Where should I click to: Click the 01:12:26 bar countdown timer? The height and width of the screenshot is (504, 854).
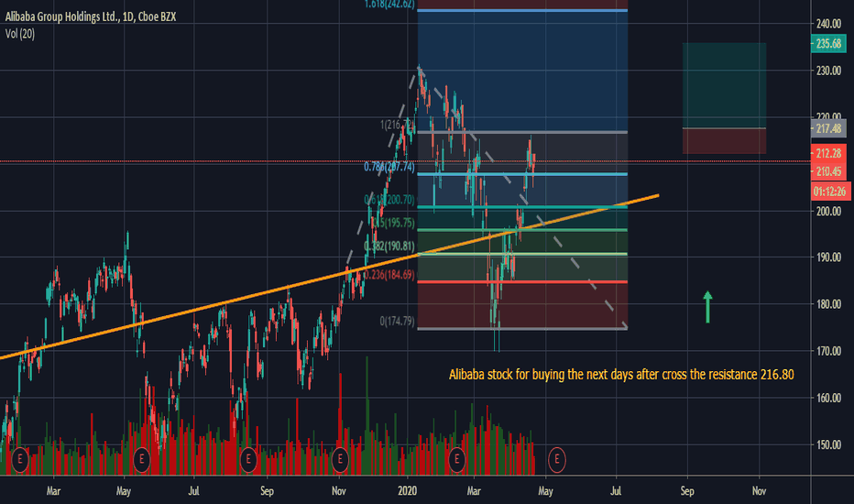pos(829,192)
